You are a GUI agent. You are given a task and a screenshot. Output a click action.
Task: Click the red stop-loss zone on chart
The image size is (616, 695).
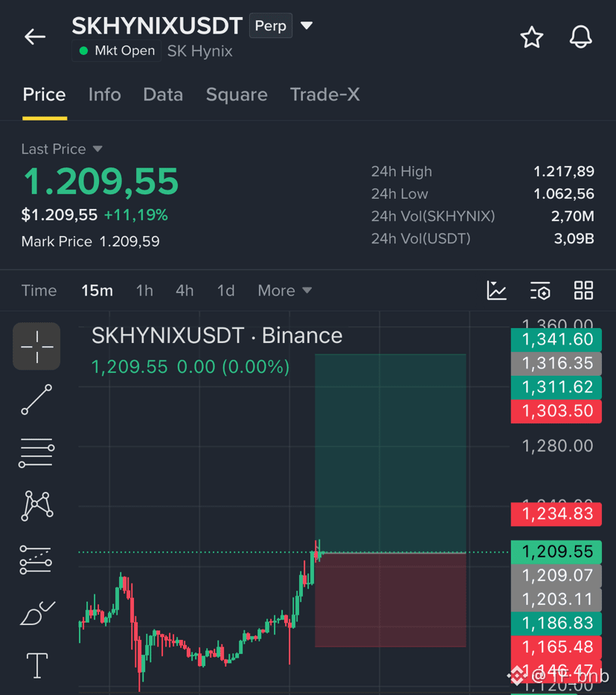point(391,600)
